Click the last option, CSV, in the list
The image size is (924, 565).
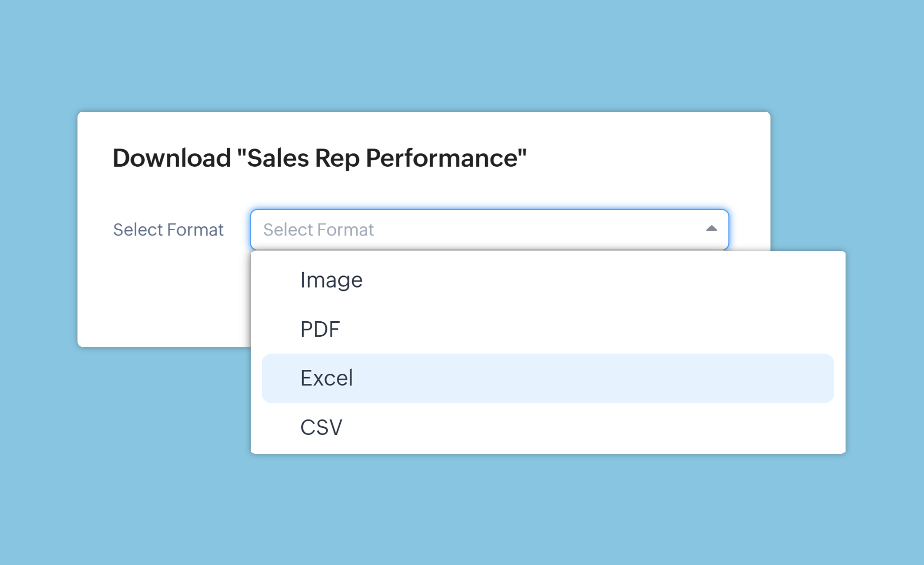tap(321, 428)
